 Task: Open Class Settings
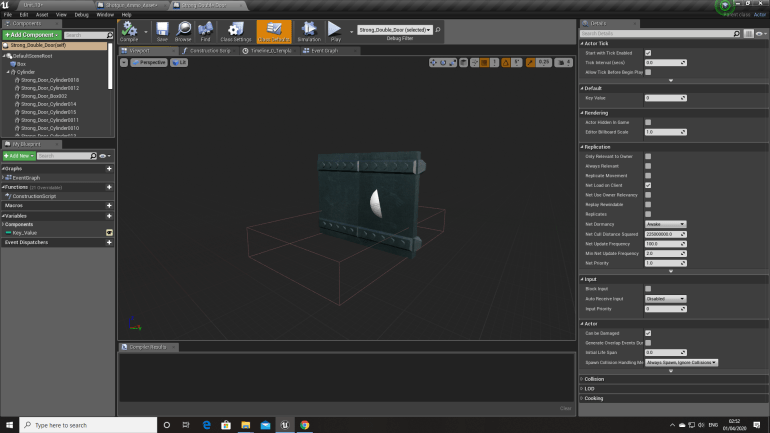(x=236, y=31)
